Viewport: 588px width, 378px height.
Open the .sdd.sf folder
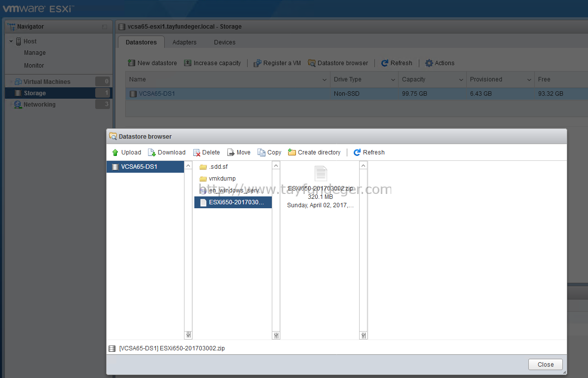pos(232,167)
